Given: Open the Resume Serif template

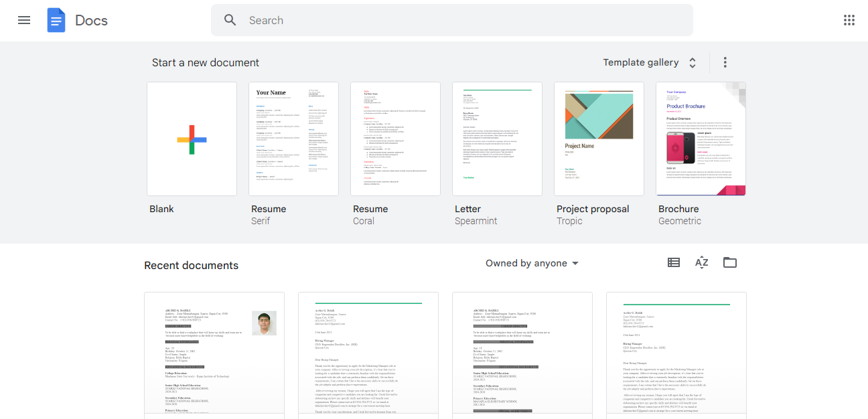Looking at the screenshot, I should pyautogui.click(x=293, y=139).
